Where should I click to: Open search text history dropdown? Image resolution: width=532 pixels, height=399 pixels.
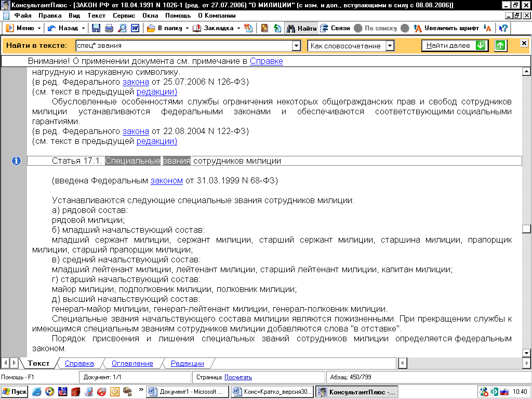click(x=296, y=46)
